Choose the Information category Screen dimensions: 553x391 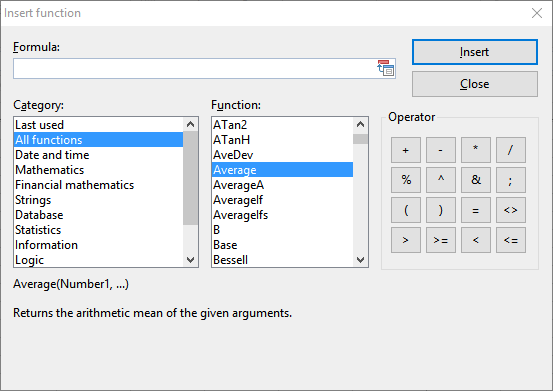pos(98,245)
